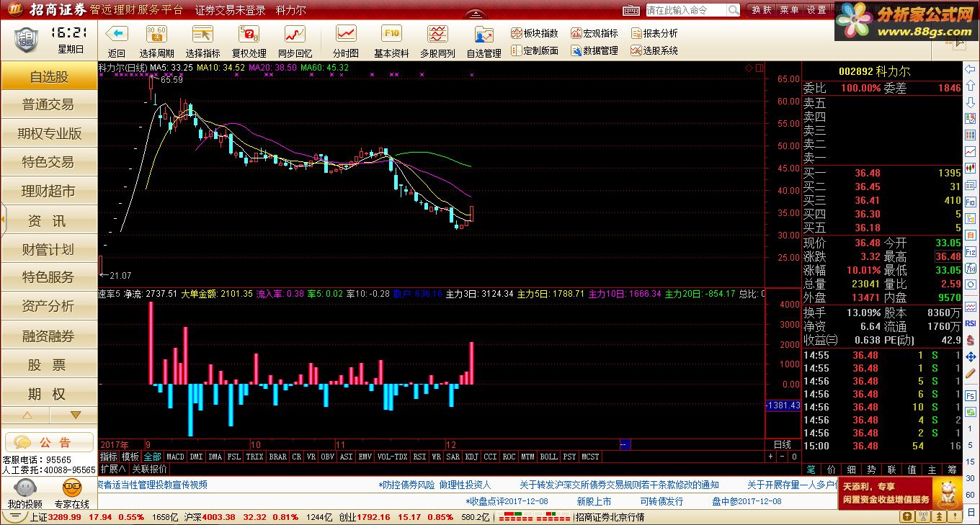Open 宏观指标 macro indicators
The image size is (980, 525).
pos(594,33)
